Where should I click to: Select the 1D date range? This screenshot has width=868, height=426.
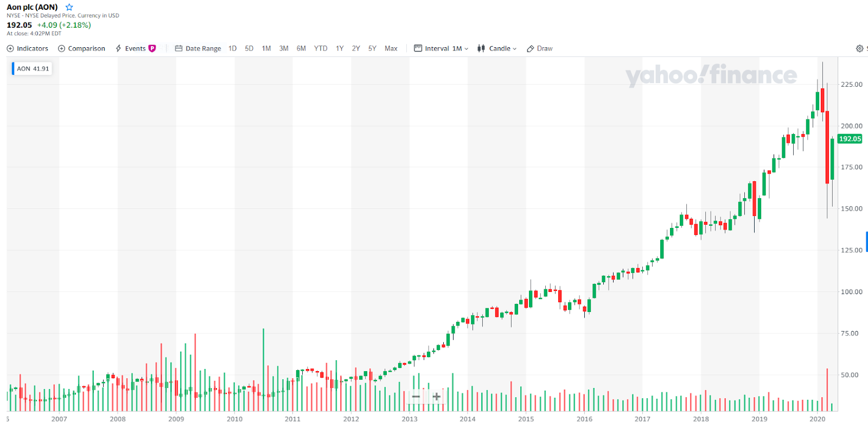point(233,48)
